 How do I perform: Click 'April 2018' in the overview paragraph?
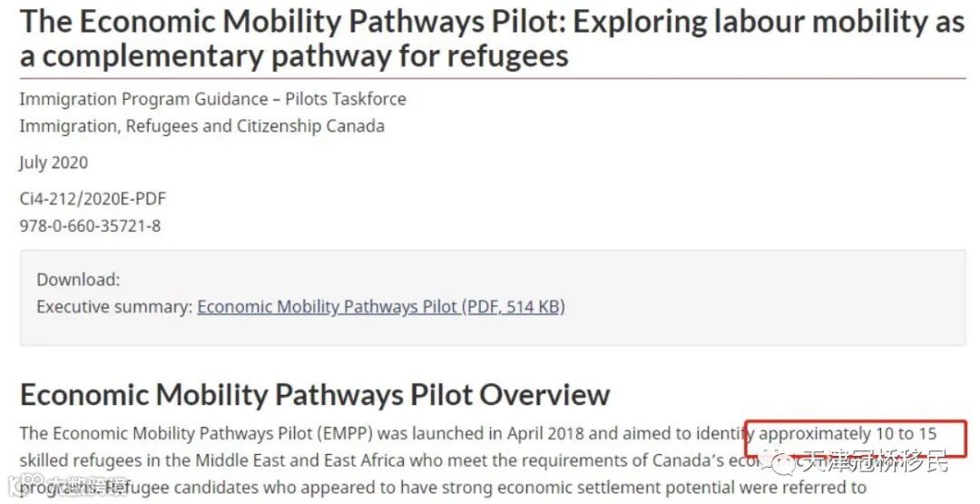[x=545, y=434]
